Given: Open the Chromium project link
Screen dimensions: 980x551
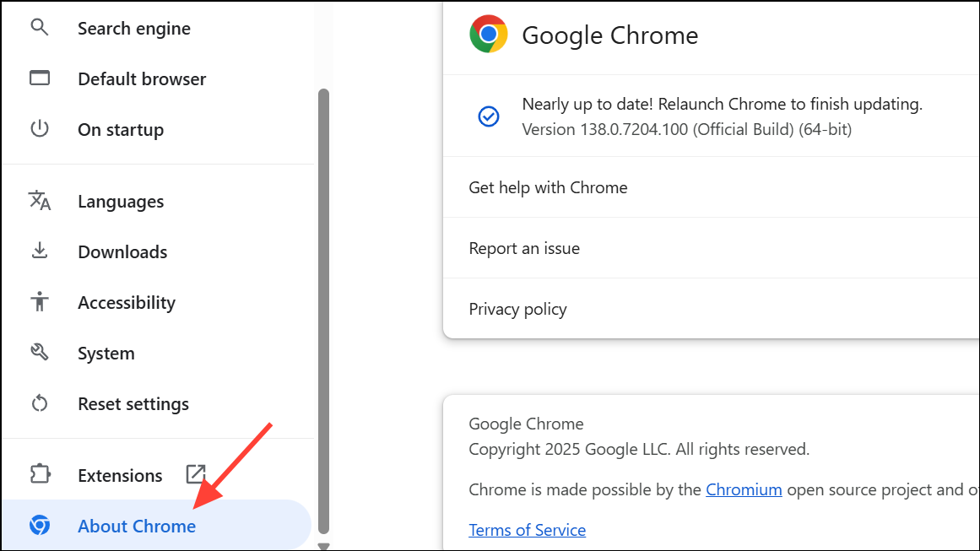Looking at the screenshot, I should pos(744,489).
